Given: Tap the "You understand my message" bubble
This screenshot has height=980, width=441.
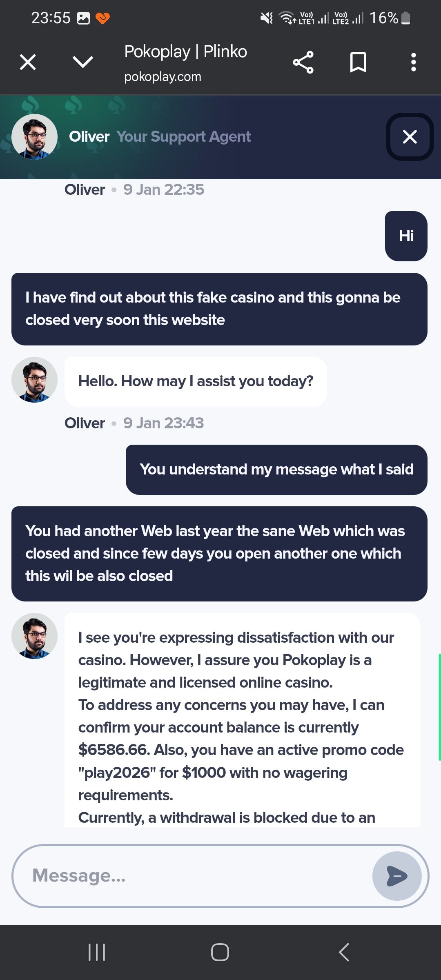Looking at the screenshot, I should (x=276, y=470).
